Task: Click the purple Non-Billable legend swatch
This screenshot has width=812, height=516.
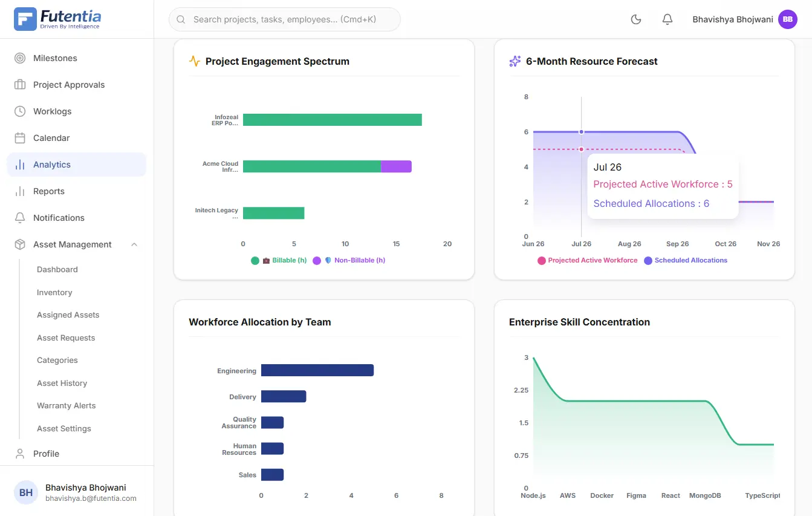Action: (317, 261)
